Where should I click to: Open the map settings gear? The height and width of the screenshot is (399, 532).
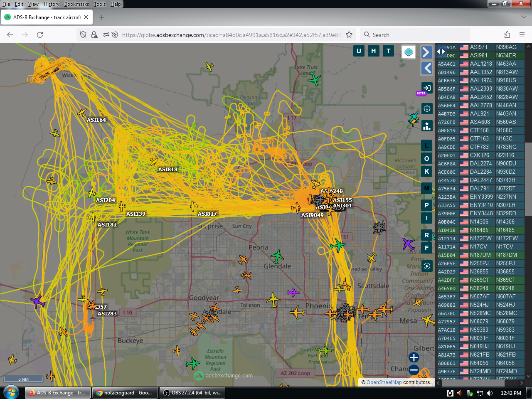tap(427, 109)
